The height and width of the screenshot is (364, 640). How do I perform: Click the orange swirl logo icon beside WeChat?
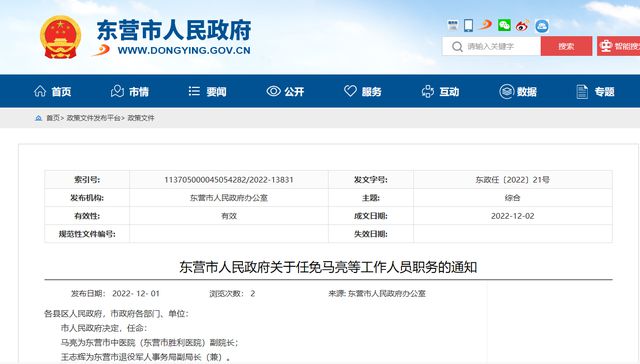pos(485,25)
